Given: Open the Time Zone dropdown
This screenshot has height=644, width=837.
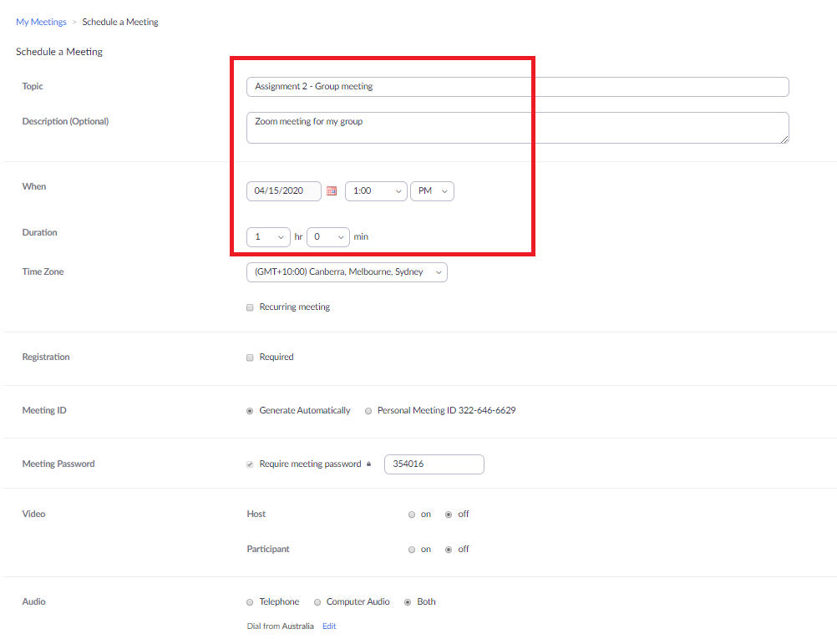Looking at the screenshot, I should [x=347, y=272].
